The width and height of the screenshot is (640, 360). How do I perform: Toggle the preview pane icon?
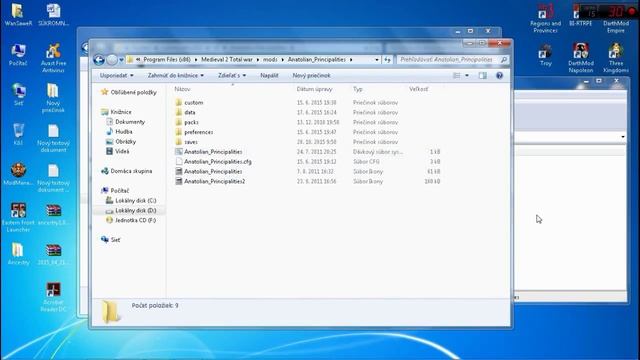point(482,76)
